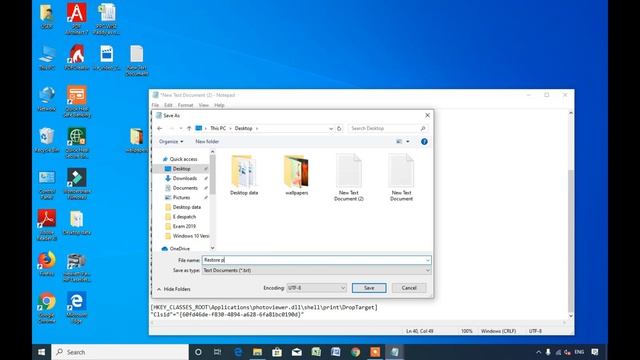
Task: Open Microsoft Store from taskbar
Action: (277, 352)
